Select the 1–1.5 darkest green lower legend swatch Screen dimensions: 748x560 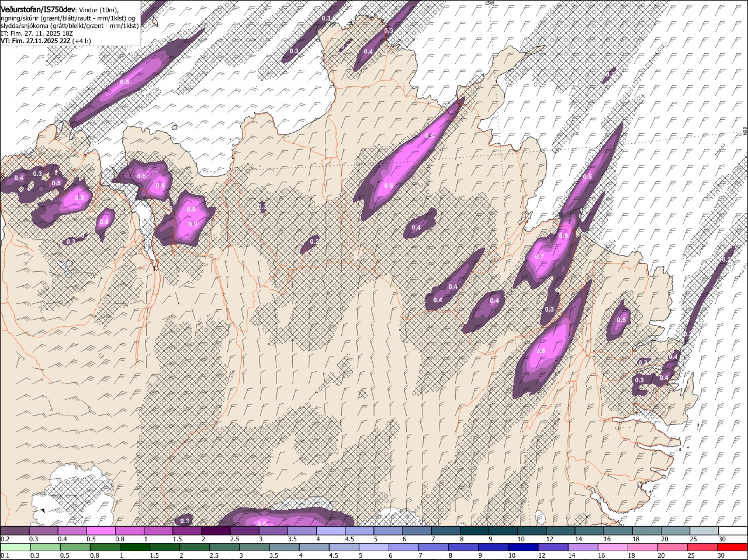(x=136, y=547)
